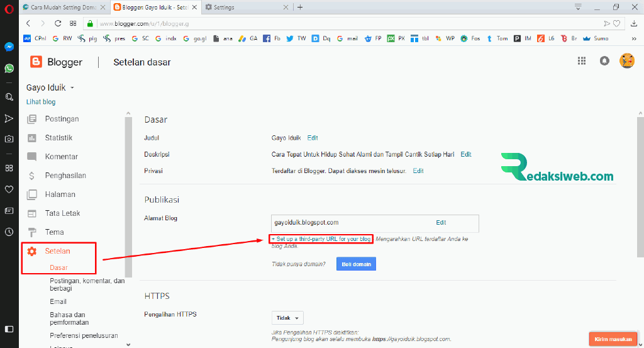Image resolution: width=644 pixels, height=348 pixels.
Task: Open the search icon in Opera sidebar
Action: tap(9, 97)
